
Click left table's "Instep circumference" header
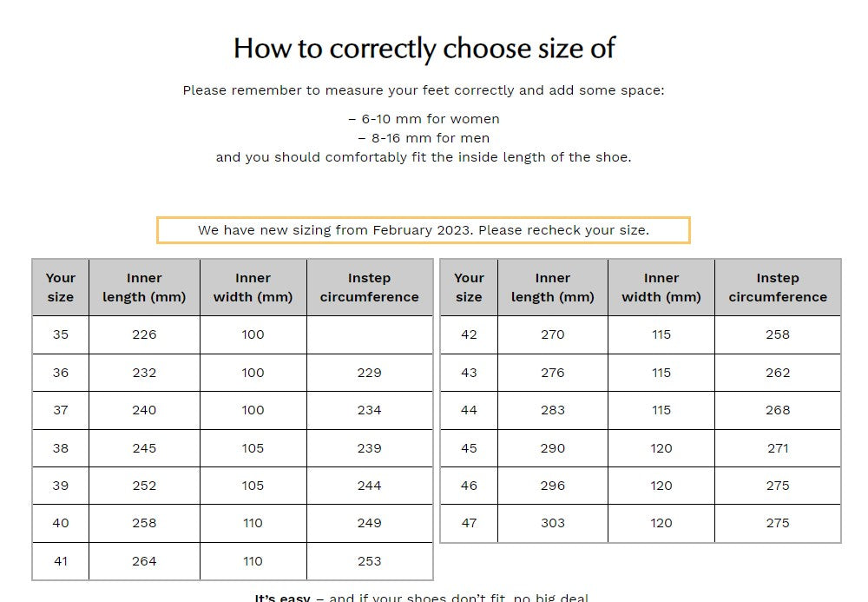[369, 288]
